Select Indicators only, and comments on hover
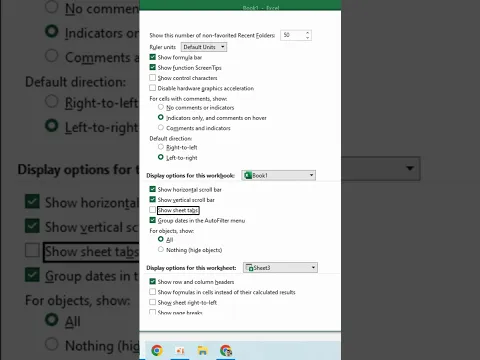This screenshot has height=360, width=480. click(161, 117)
